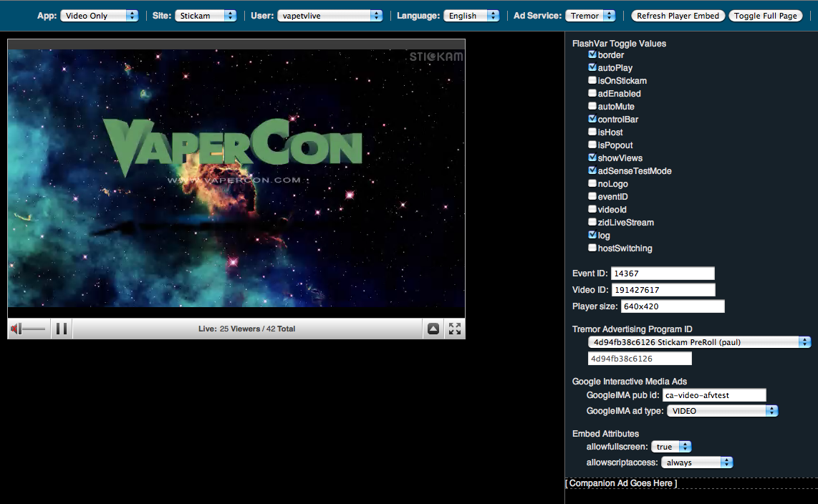Expand the User dropdown showing vapetvlive
818x504 pixels.
click(x=330, y=16)
